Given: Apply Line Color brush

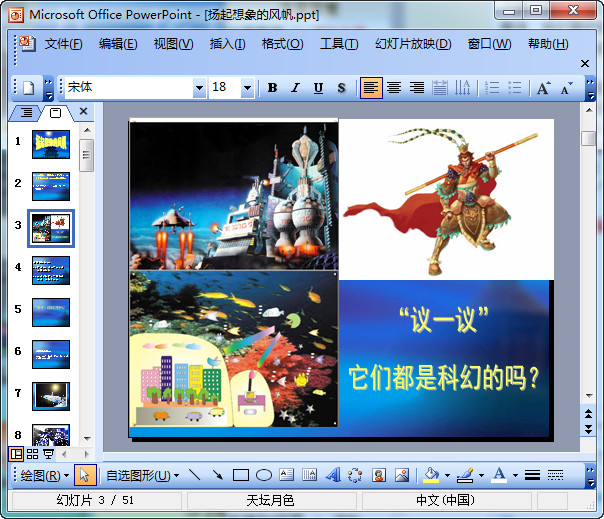Looking at the screenshot, I should point(465,475).
